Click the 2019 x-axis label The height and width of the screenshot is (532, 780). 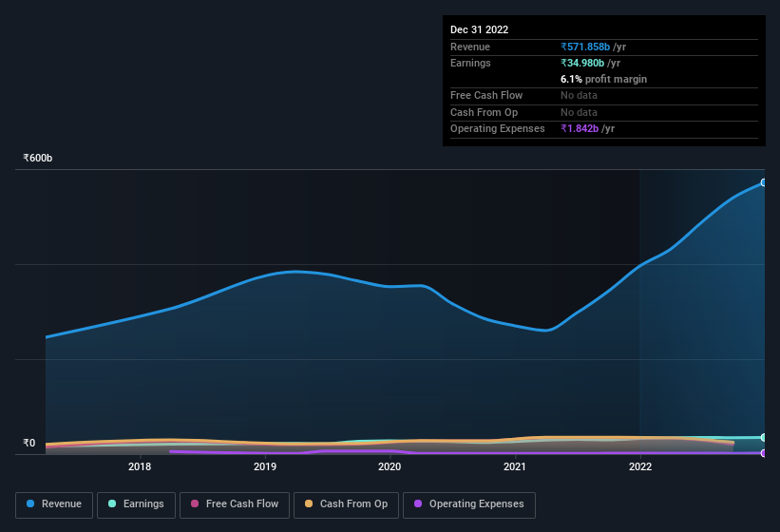click(265, 466)
